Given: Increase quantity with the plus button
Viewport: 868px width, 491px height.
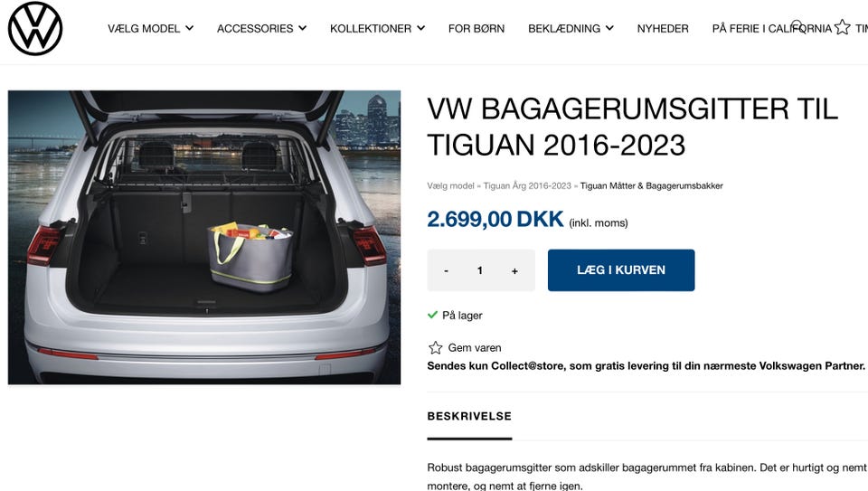Looking at the screenshot, I should (514, 270).
